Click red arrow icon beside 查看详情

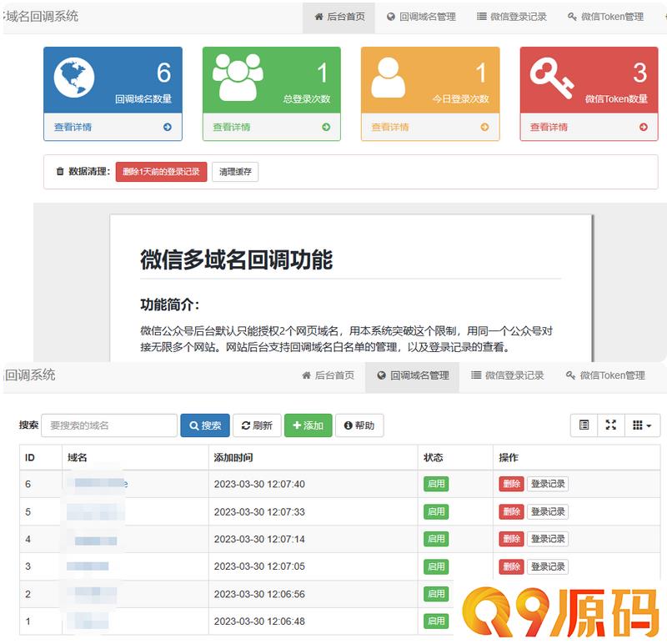[643, 127]
